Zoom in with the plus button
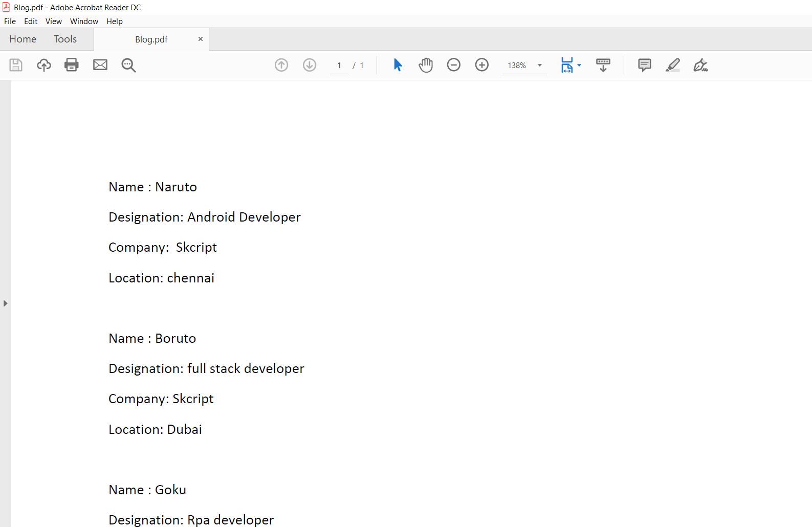 pos(482,65)
